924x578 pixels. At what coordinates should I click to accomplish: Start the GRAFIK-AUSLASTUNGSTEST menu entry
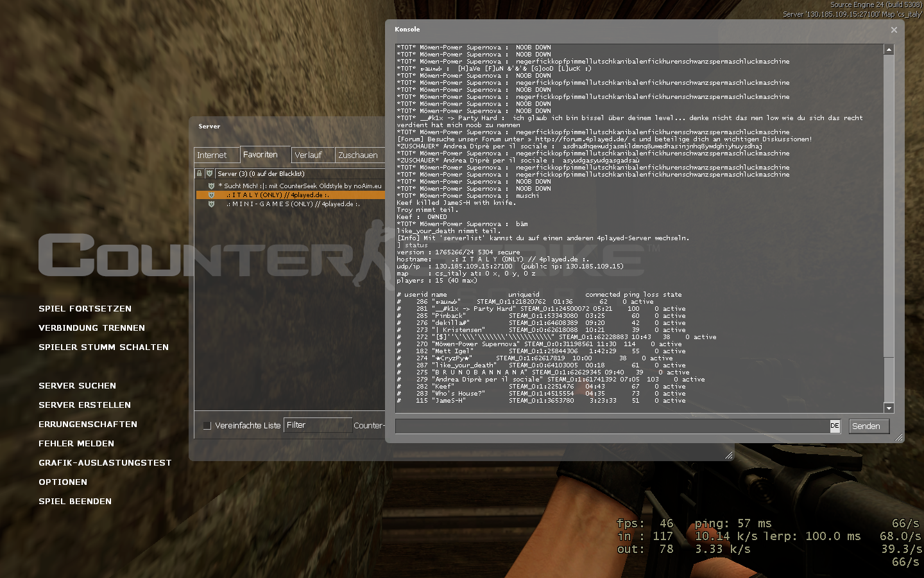pyautogui.click(x=105, y=463)
